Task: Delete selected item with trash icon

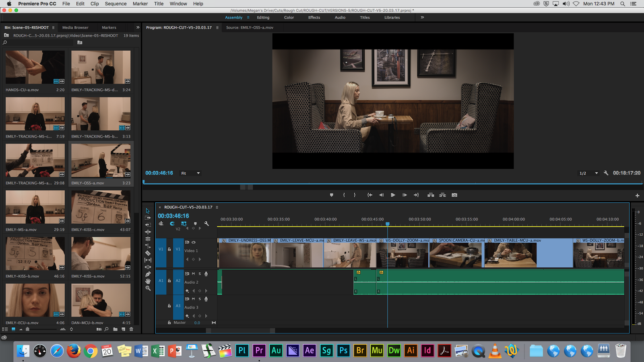Action: (131, 329)
